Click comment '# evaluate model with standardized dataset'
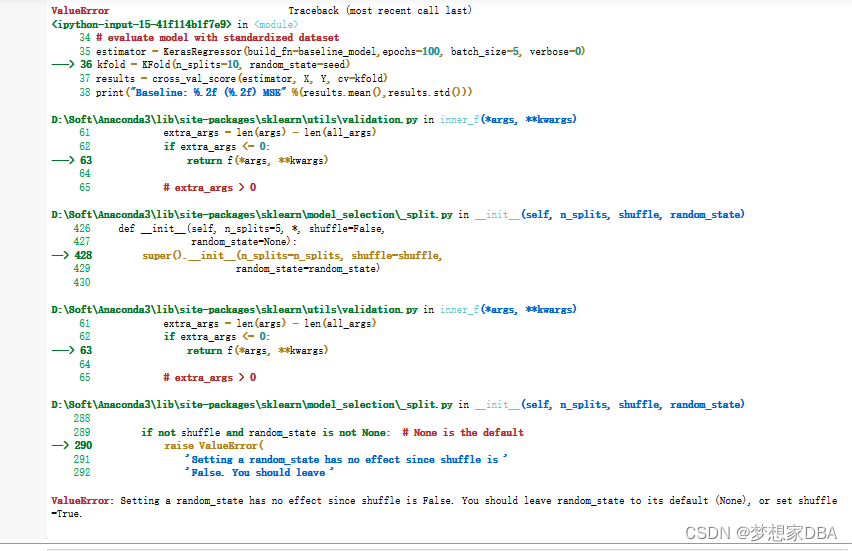The width and height of the screenshot is (852, 551). 217,37
